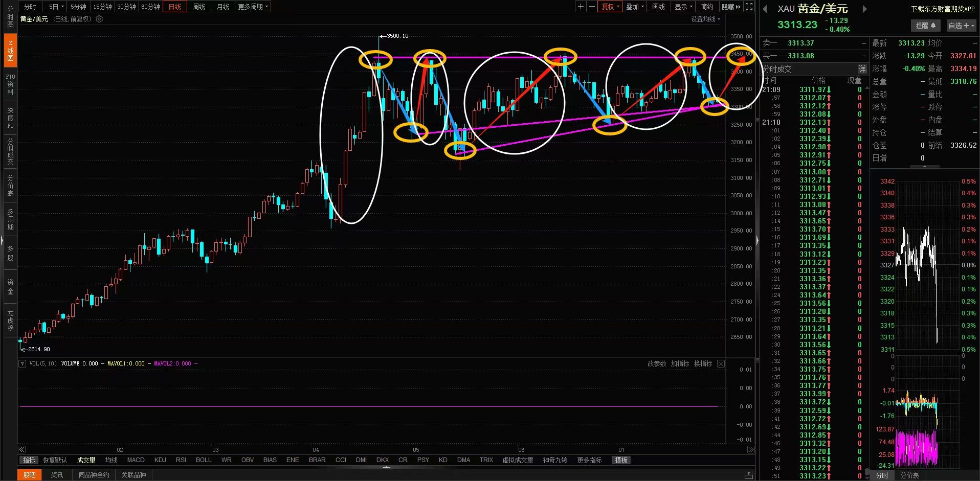Zoom in chart with plus icon
This screenshot has height=481, width=980.
coord(581,7)
